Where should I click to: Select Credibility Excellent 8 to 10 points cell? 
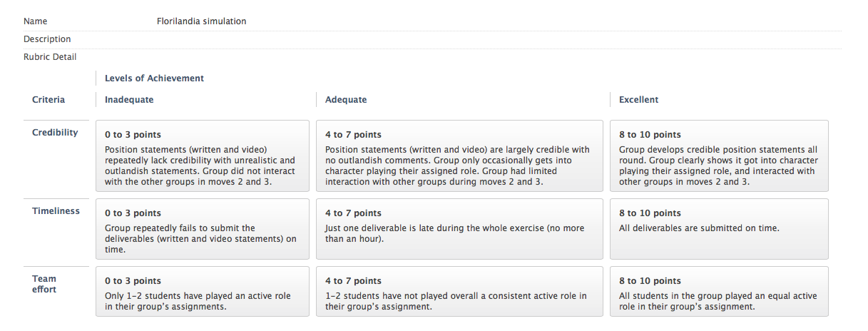(719, 156)
